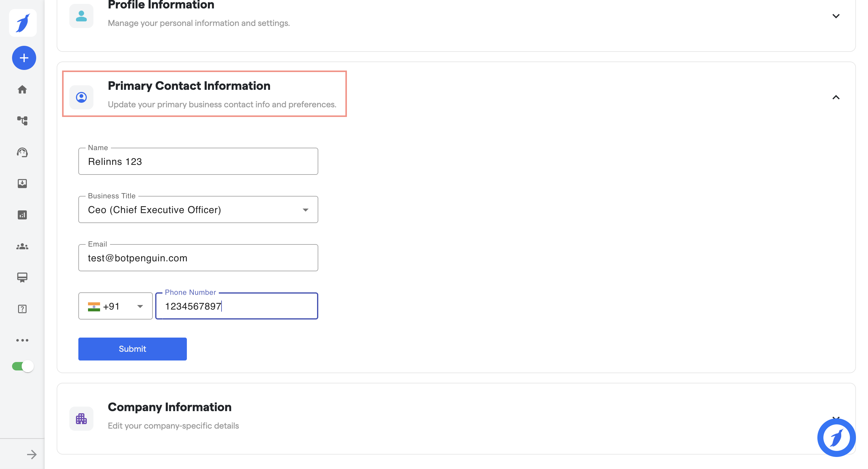Toggle the green sidebar switch
868x469 pixels.
tap(23, 366)
